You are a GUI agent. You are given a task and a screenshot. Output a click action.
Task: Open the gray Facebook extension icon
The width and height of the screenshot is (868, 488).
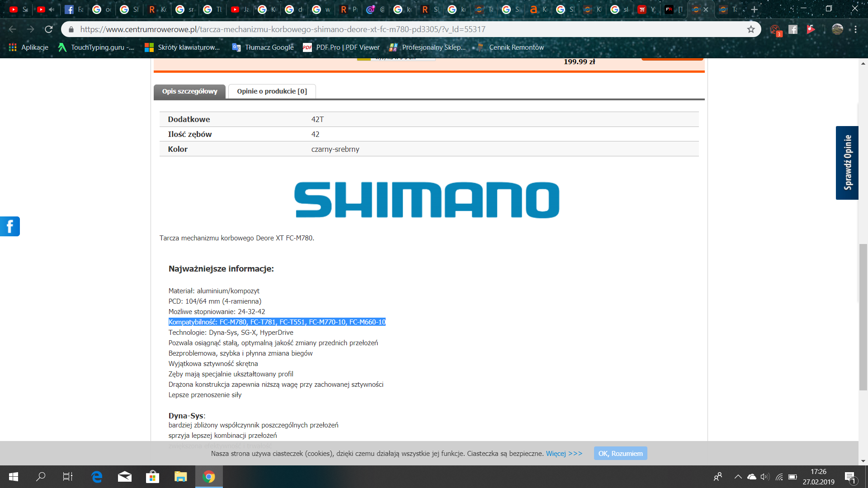[793, 29]
